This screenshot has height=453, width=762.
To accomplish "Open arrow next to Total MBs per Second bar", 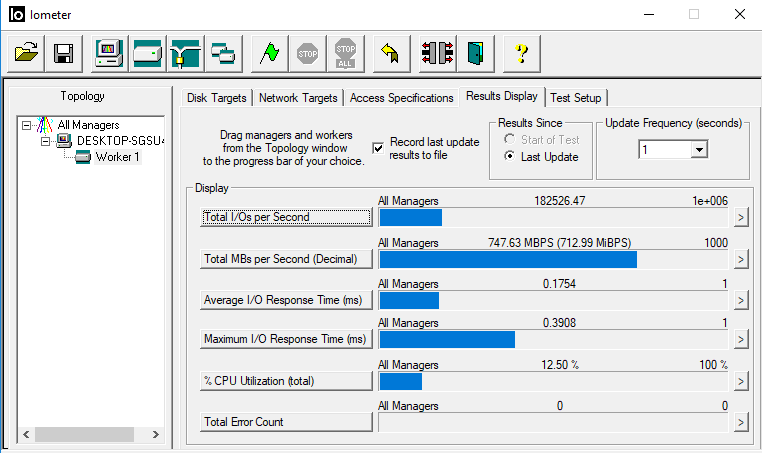I will 741,260.
